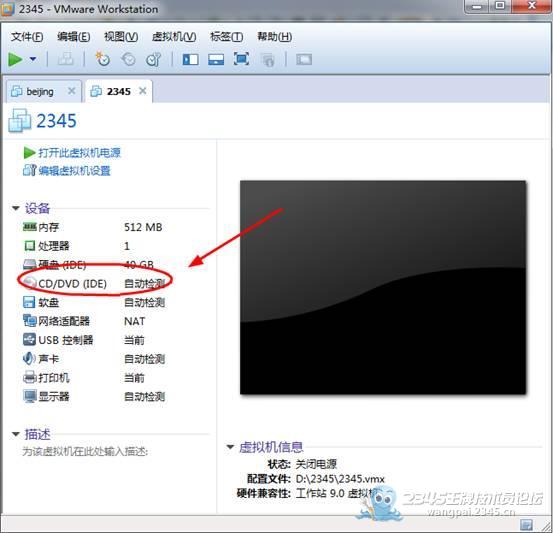Click the floppy disk icon

click(29, 302)
